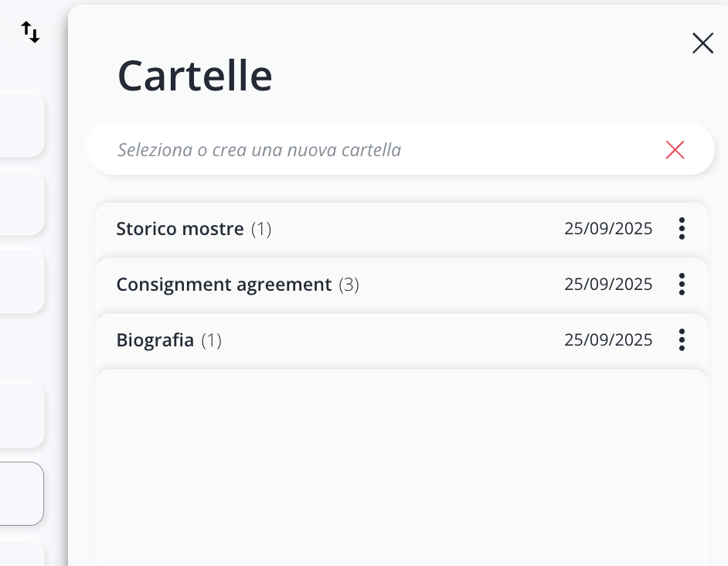Select the Storico mostre folder
The height and width of the screenshot is (566, 728).
[180, 229]
